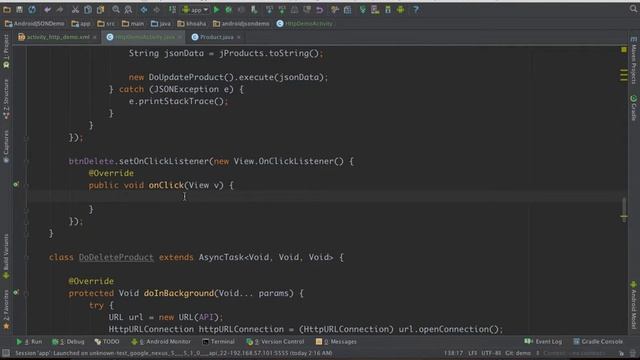The height and width of the screenshot is (360, 640).
Task: Open the Gradle side panel
Action: pos(633,108)
